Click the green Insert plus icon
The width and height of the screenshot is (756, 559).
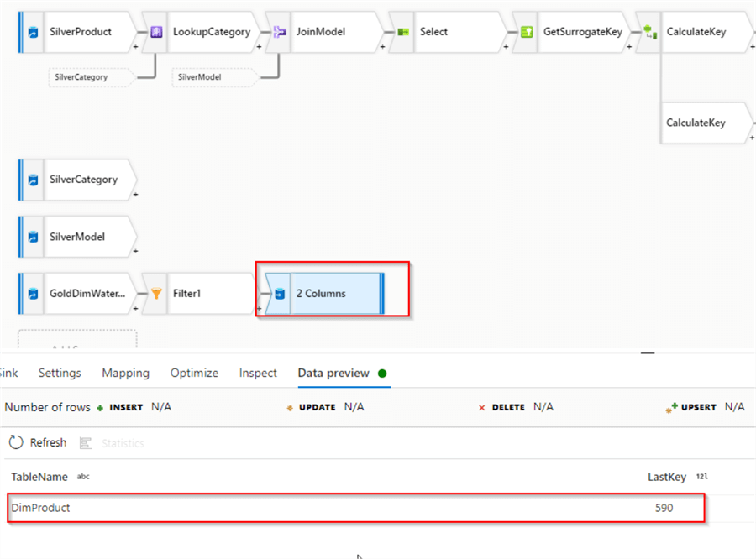click(x=100, y=408)
